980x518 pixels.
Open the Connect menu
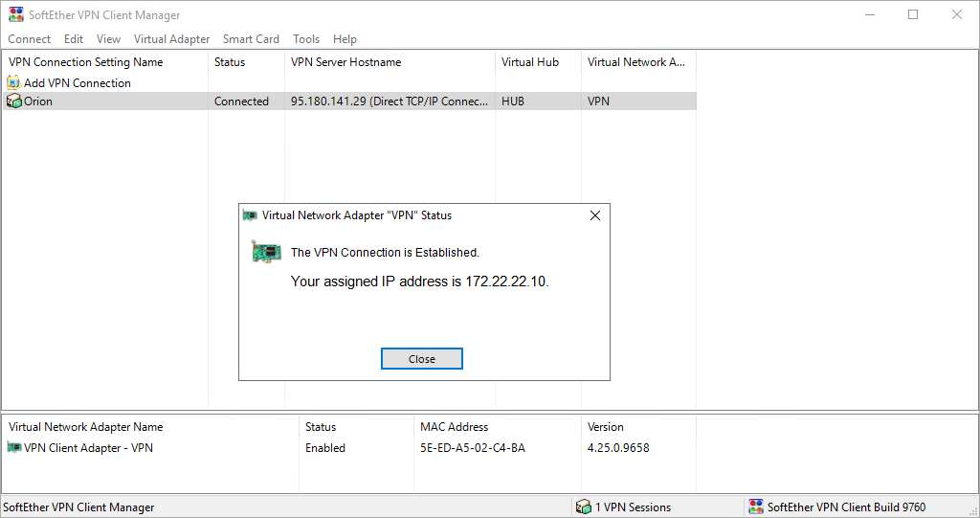pos(29,39)
